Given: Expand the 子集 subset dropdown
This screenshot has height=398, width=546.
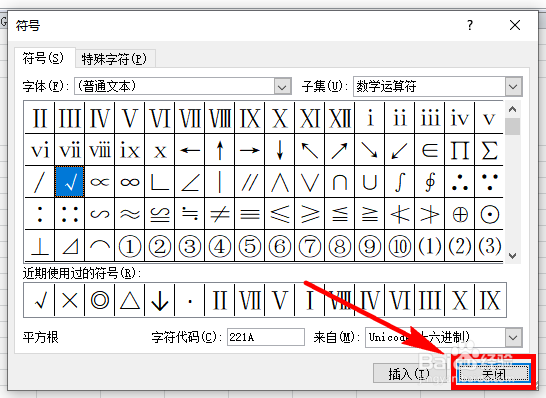Looking at the screenshot, I should coord(513,86).
